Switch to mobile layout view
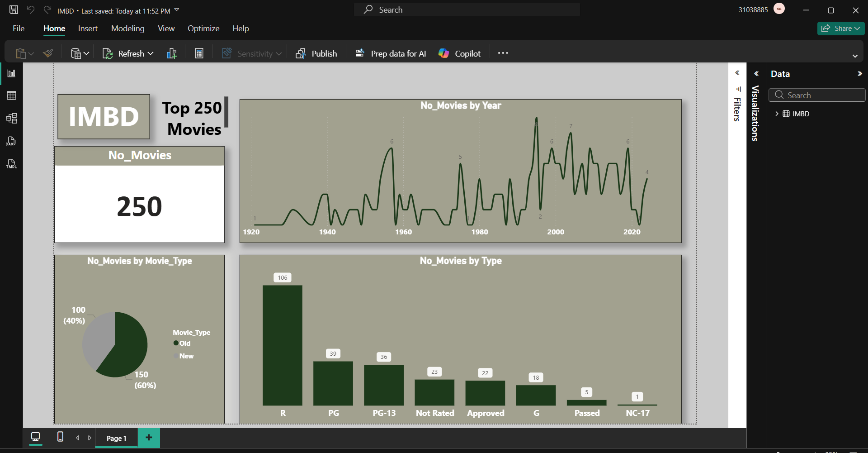 [x=60, y=438]
